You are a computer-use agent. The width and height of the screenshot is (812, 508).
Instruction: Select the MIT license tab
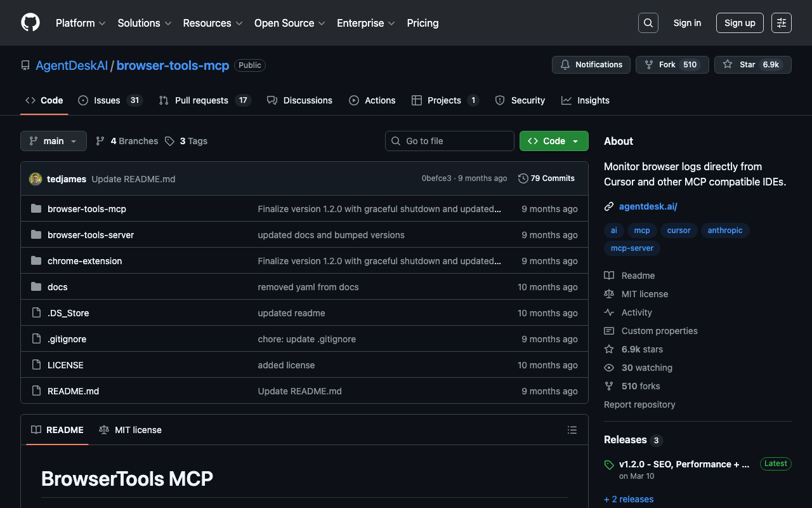[131, 430]
